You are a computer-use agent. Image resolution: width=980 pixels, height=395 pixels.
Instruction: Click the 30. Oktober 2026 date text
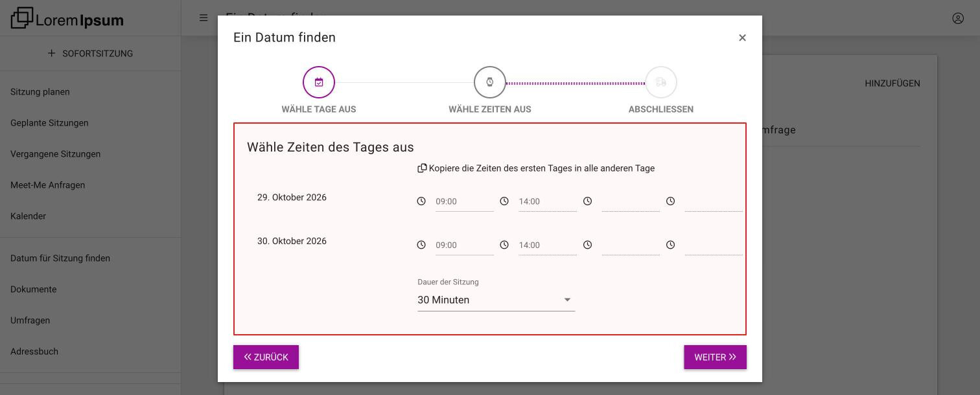[x=292, y=241]
